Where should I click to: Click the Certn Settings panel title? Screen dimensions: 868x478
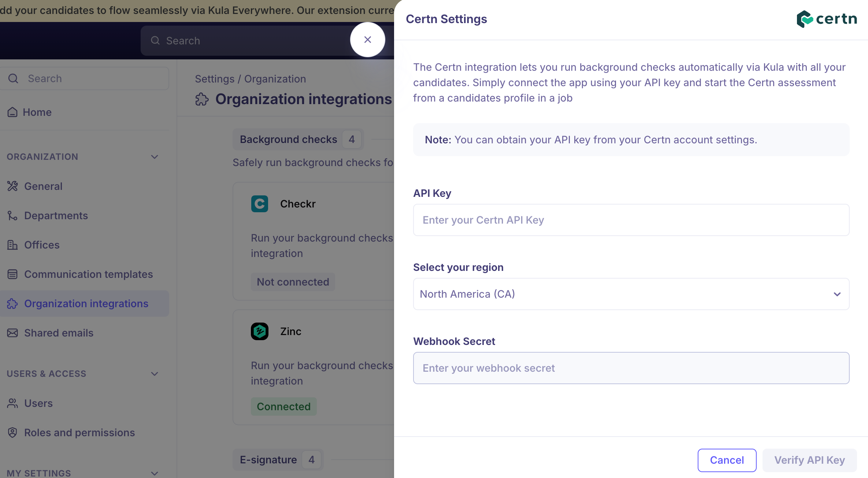[x=446, y=19]
